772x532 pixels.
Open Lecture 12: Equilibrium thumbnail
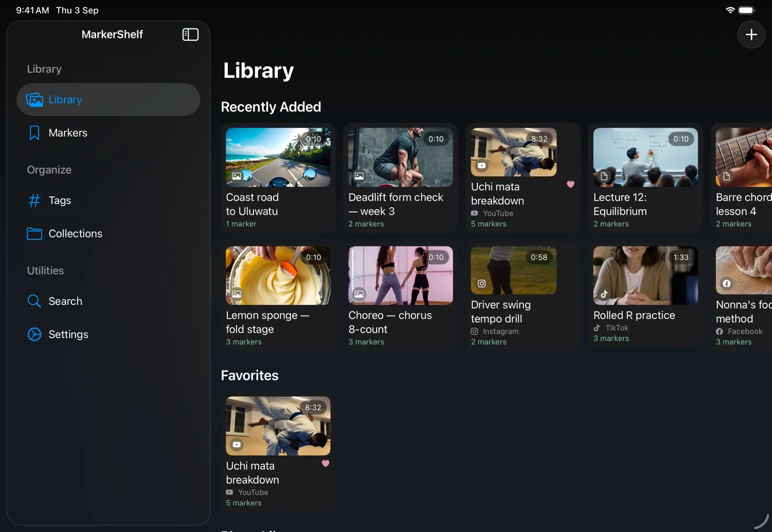click(x=645, y=157)
